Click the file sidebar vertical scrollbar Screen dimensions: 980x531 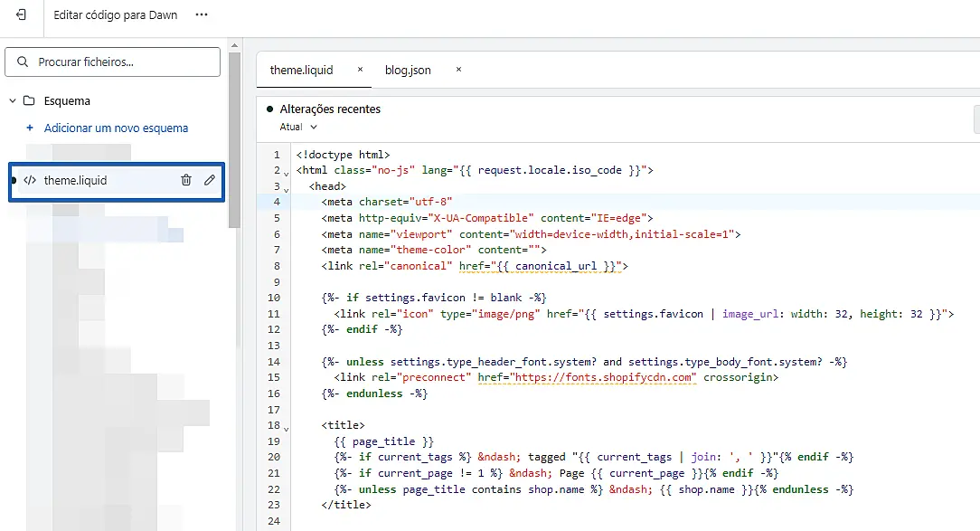pos(234,136)
